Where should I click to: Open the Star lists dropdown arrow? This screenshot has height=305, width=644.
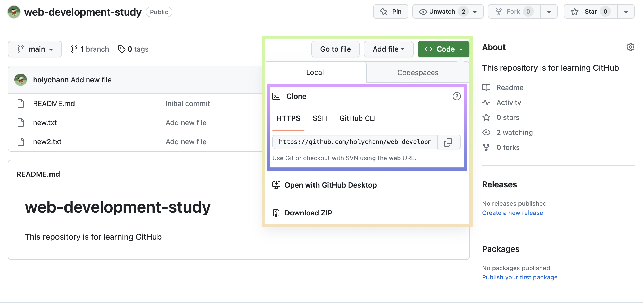coord(626,12)
